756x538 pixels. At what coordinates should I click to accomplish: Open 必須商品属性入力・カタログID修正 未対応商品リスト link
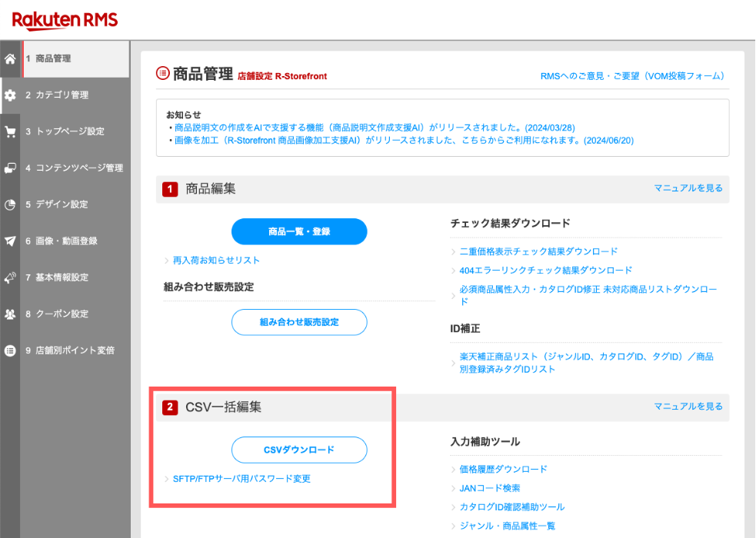[588, 295]
